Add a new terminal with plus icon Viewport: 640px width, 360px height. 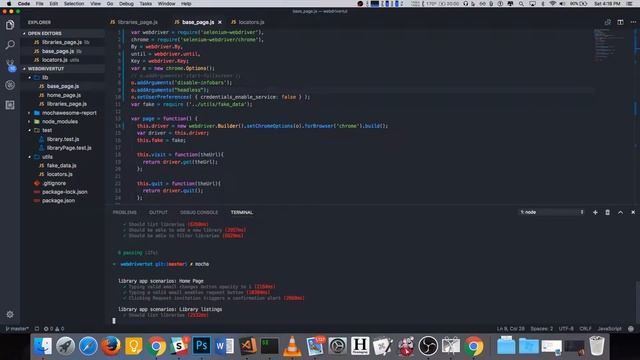[595, 212]
